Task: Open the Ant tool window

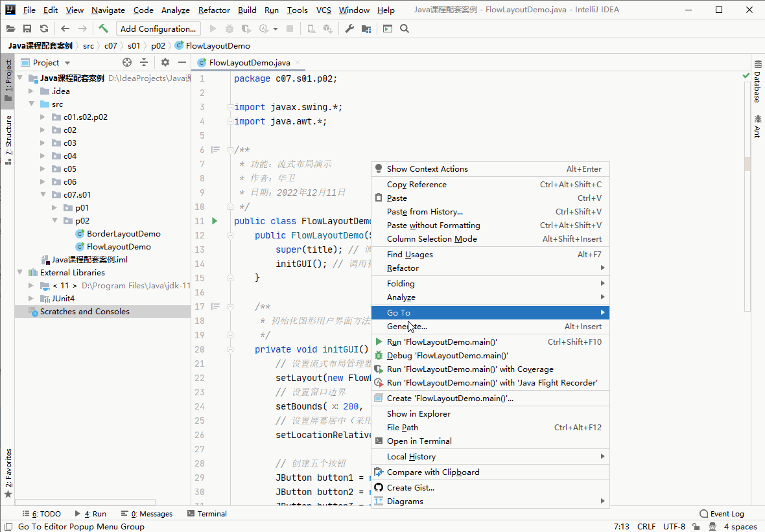Action: [x=758, y=126]
